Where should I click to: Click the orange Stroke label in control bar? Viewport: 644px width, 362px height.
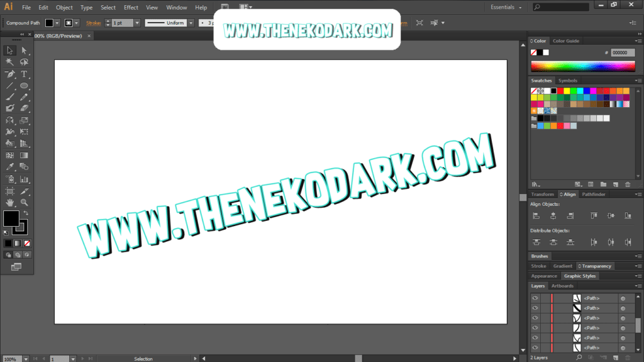point(94,23)
